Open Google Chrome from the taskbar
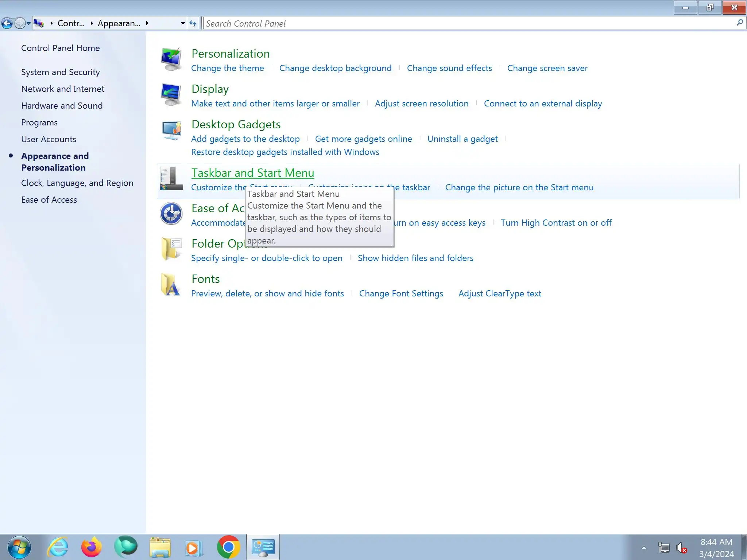747x560 pixels. click(228, 547)
